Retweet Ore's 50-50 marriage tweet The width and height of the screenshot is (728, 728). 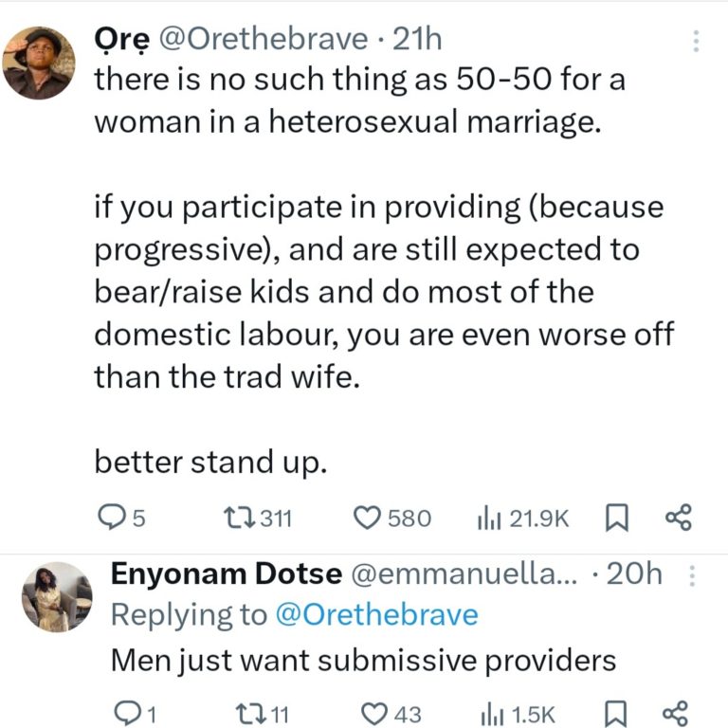tap(233, 518)
